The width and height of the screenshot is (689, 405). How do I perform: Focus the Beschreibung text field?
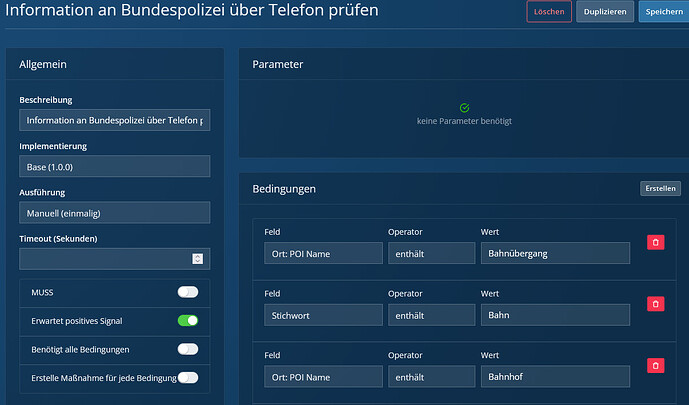[115, 120]
